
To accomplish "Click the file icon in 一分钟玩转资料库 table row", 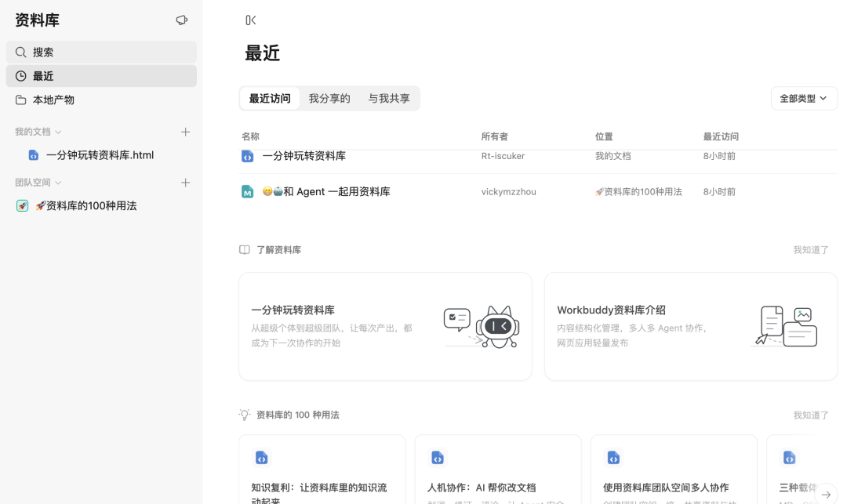I will tap(247, 157).
